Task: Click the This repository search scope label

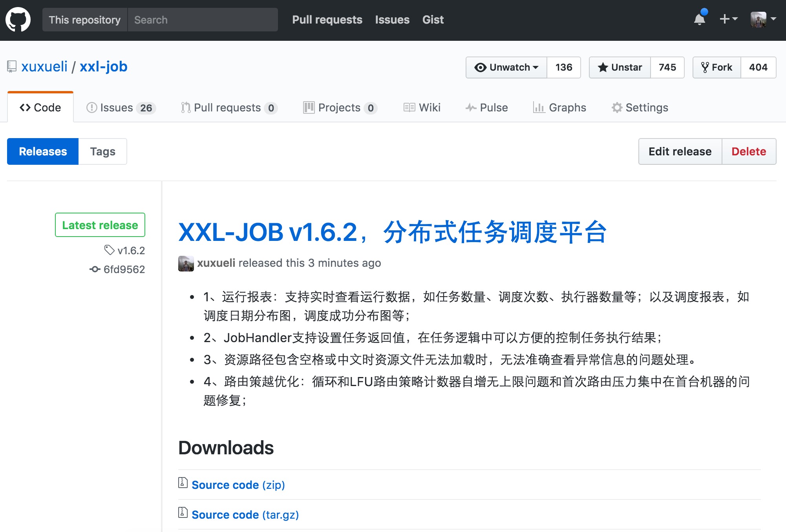Action: pyautogui.click(x=85, y=20)
